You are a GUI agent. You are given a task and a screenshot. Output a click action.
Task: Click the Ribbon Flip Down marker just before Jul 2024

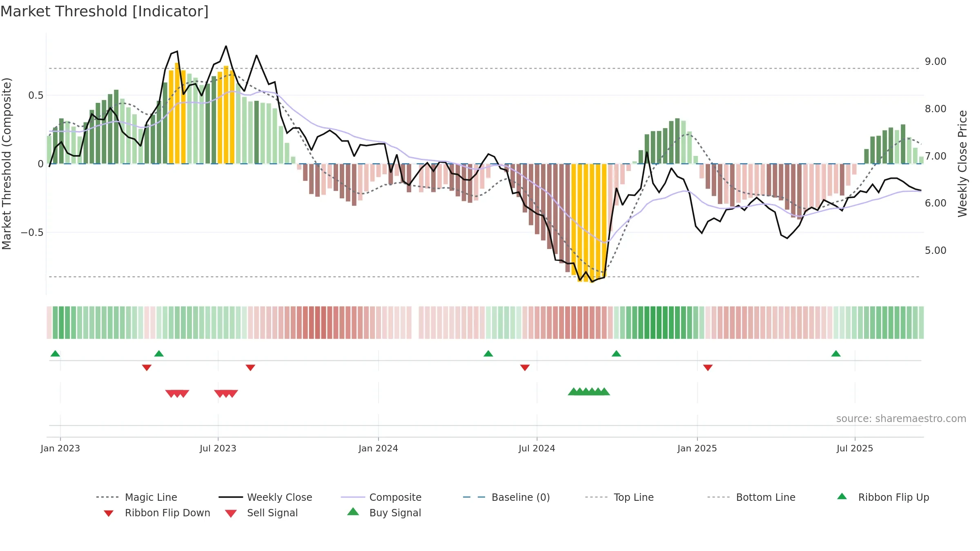coord(525,368)
